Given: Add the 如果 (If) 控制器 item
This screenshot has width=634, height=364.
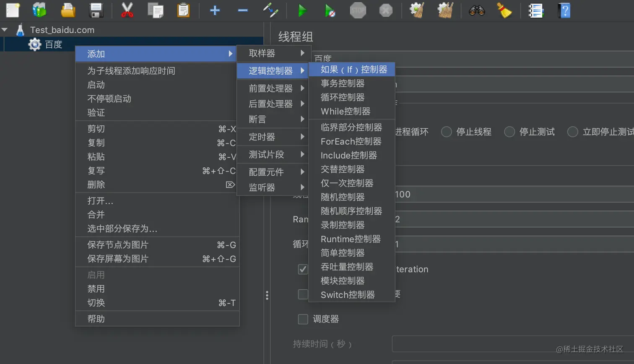Looking at the screenshot, I should click(x=352, y=69).
